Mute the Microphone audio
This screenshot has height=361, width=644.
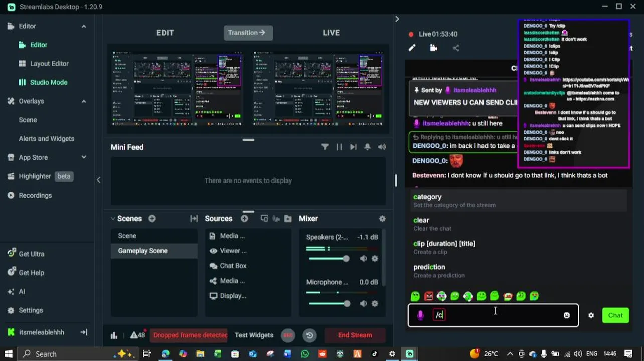point(363,303)
